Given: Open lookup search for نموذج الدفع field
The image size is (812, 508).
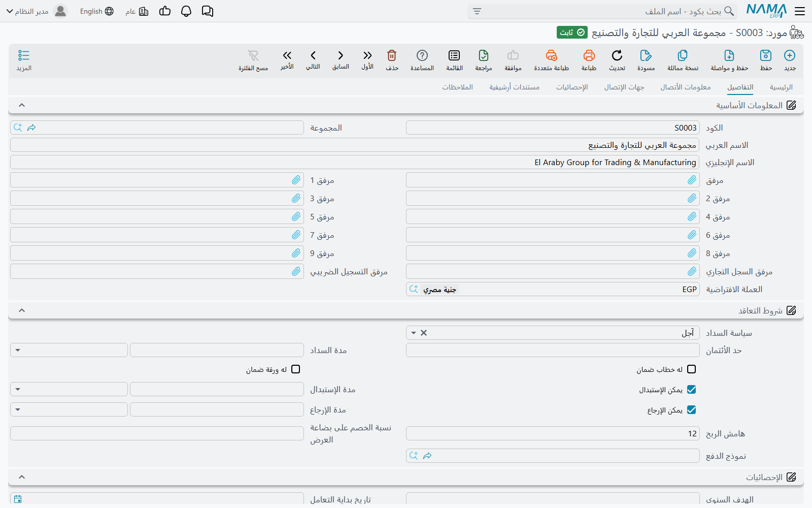Looking at the screenshot, I should pyautogui.click(x=414, y=456).
